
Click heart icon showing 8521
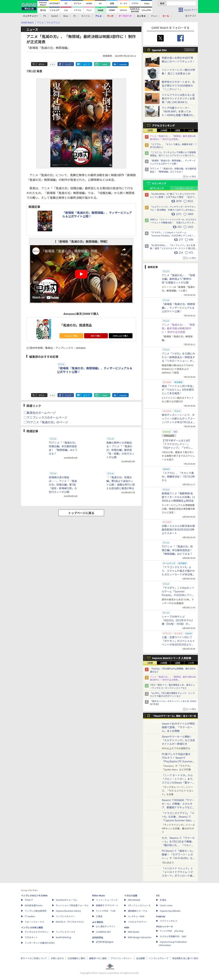tap(185, 201)
